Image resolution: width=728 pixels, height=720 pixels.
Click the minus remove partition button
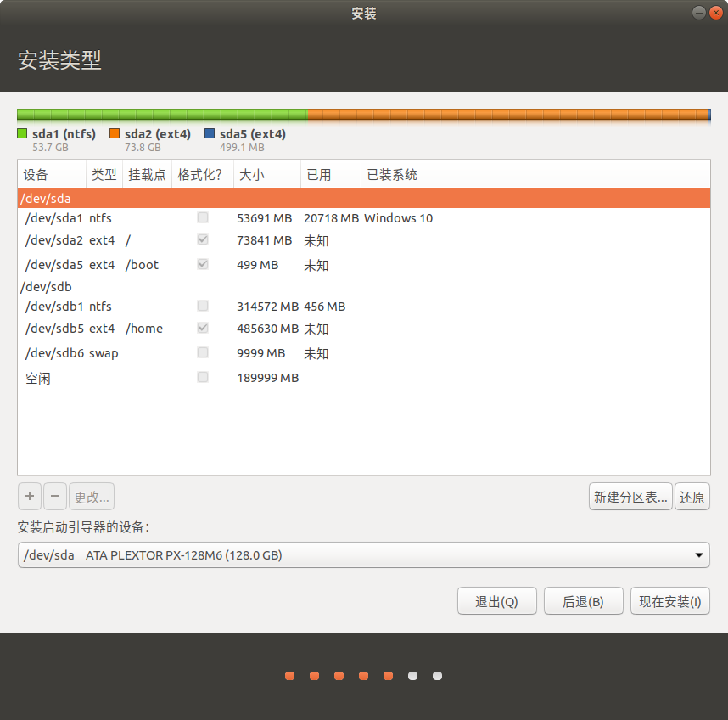(55, 496)
